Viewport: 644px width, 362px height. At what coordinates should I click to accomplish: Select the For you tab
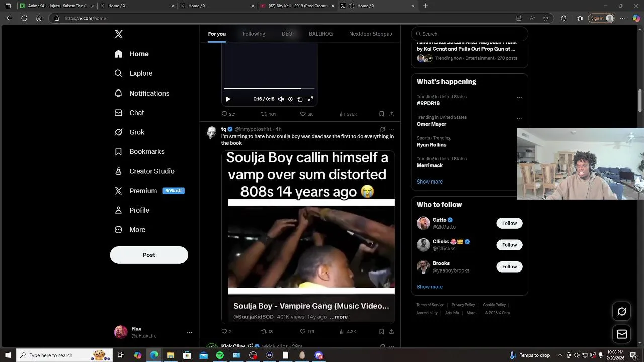(x=217, y=34)
